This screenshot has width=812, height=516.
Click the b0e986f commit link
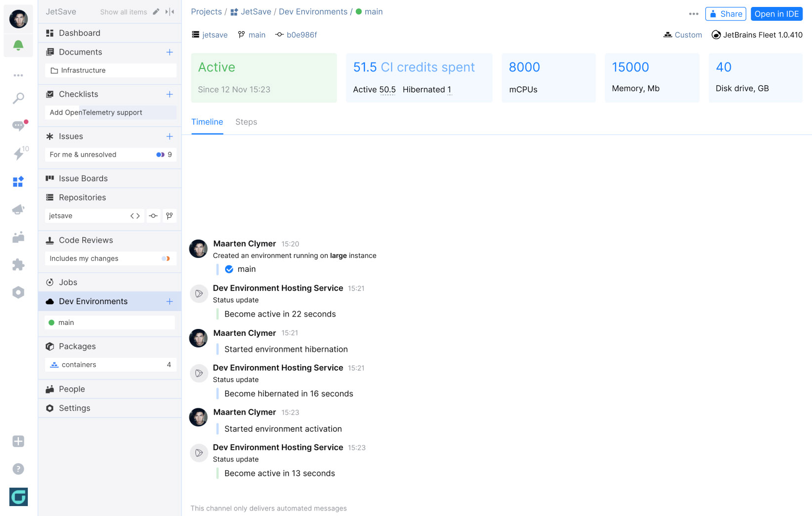301,35
